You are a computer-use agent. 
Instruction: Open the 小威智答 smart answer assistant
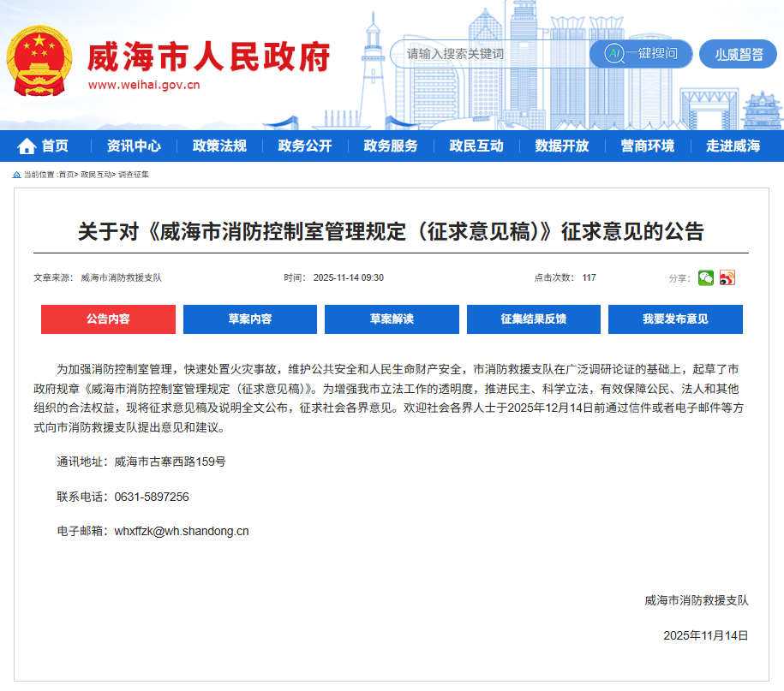(737, 54)
